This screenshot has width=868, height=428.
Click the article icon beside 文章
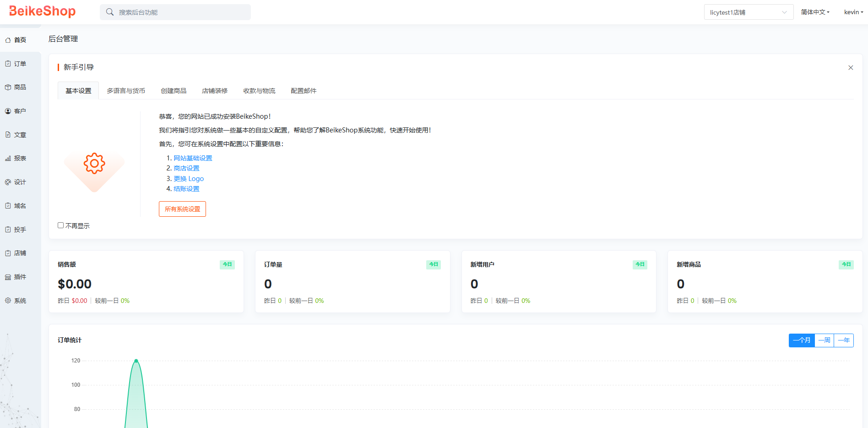point(8,135)
